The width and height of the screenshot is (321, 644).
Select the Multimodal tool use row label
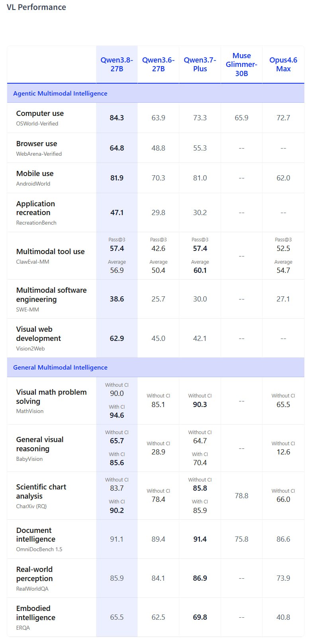[x=50, y=252]
